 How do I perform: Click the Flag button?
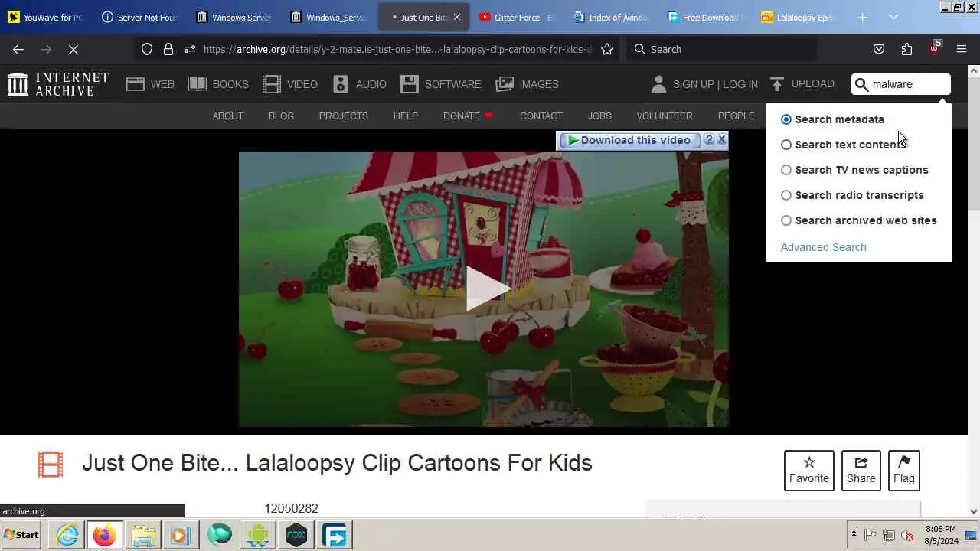tap(904, 471)
